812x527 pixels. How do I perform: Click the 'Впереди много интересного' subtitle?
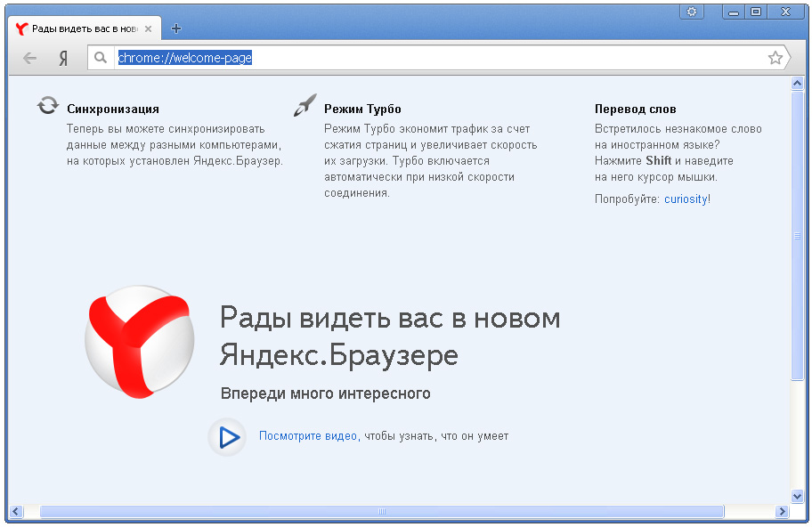click(x=325, y=393)
